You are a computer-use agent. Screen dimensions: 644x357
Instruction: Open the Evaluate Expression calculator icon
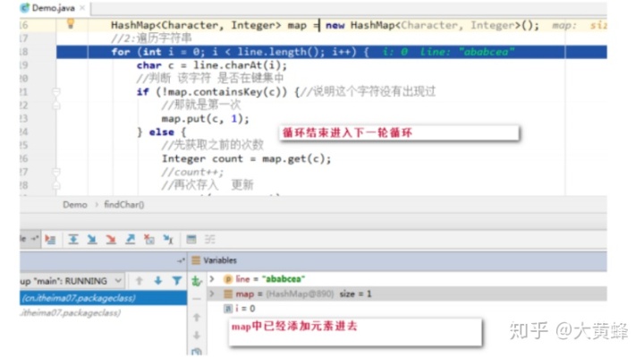coord(191,239)
